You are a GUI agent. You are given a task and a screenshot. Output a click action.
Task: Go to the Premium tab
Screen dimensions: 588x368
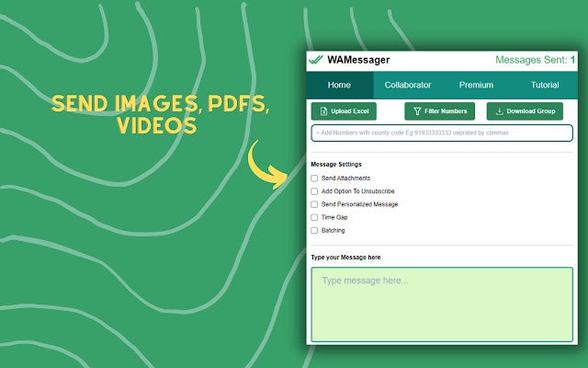pos(476,86)
